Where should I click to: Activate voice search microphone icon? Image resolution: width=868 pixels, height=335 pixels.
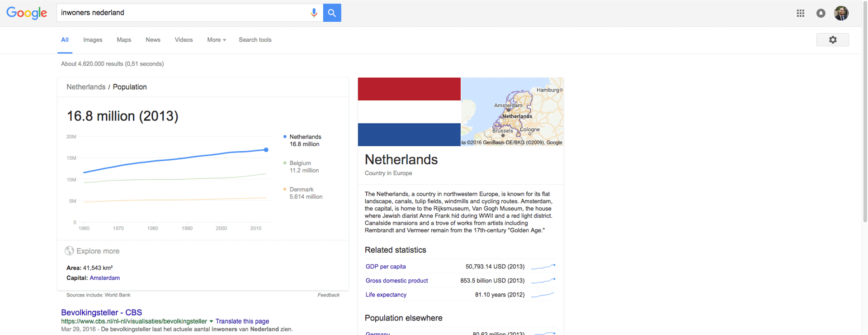tap(314, 13)
